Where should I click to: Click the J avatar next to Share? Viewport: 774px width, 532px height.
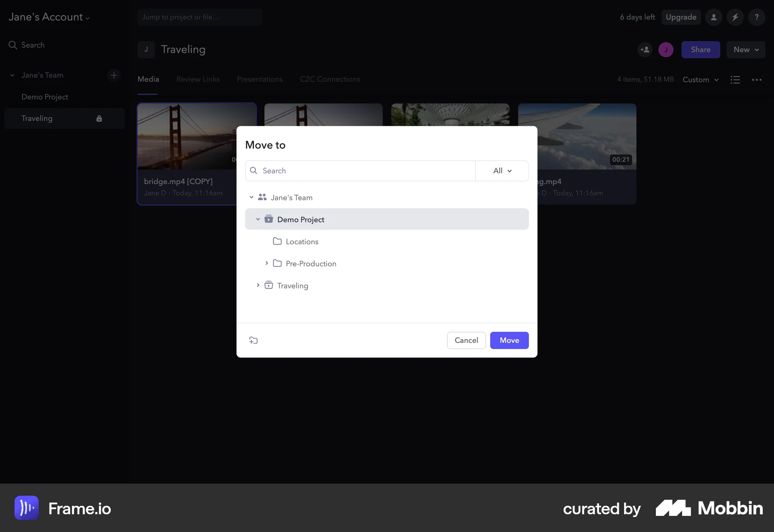666,49
